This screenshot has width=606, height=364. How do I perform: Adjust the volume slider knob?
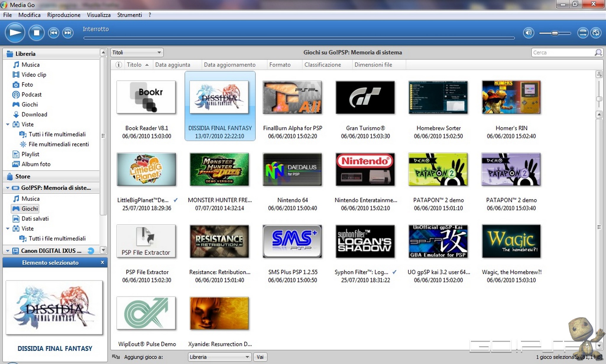pos(555,33)
